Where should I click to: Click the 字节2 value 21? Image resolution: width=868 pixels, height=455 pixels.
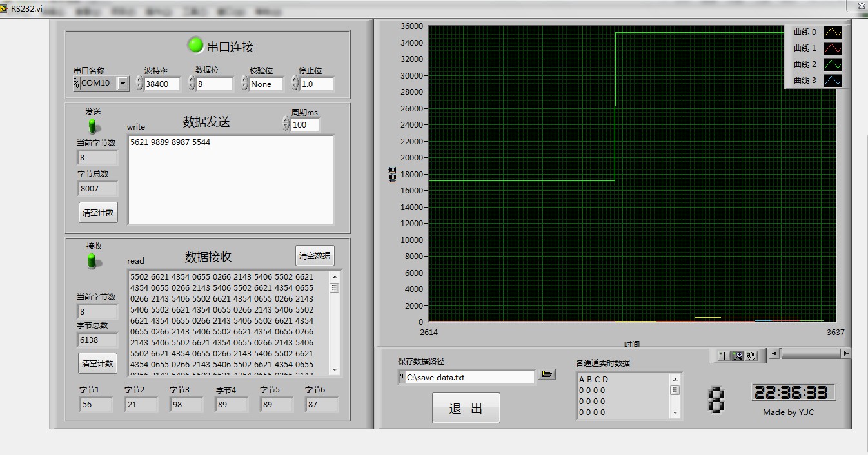[x=141, y=405]
